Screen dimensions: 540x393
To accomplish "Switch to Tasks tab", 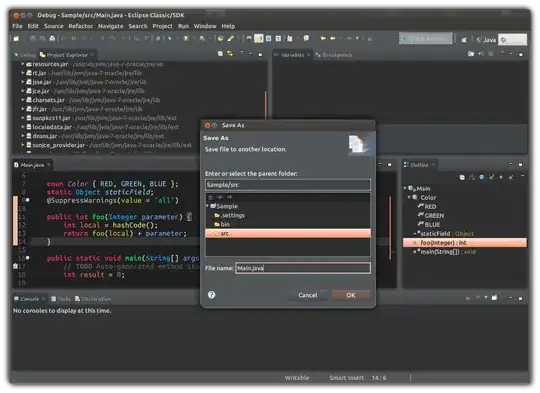I will pos(61,299).
